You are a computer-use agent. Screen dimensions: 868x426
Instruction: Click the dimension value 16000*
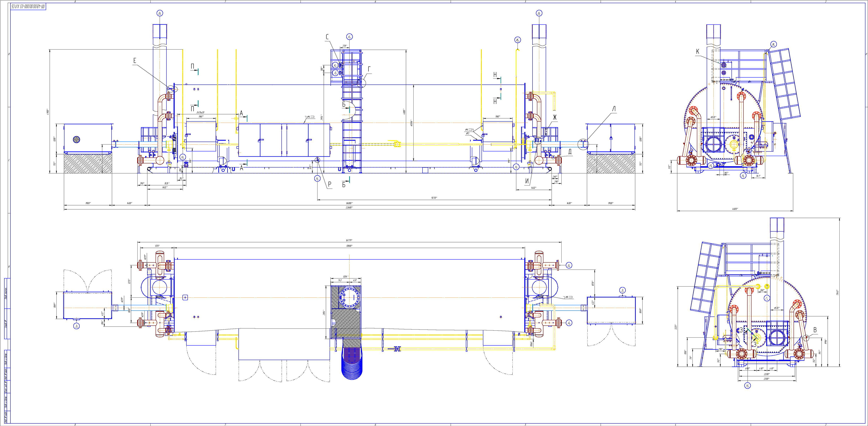pos(349,203)
